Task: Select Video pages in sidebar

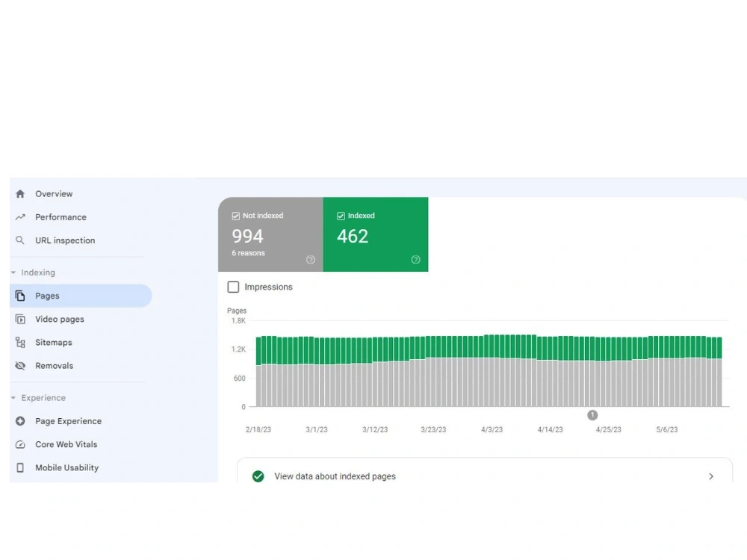Action: click(60, 319)
